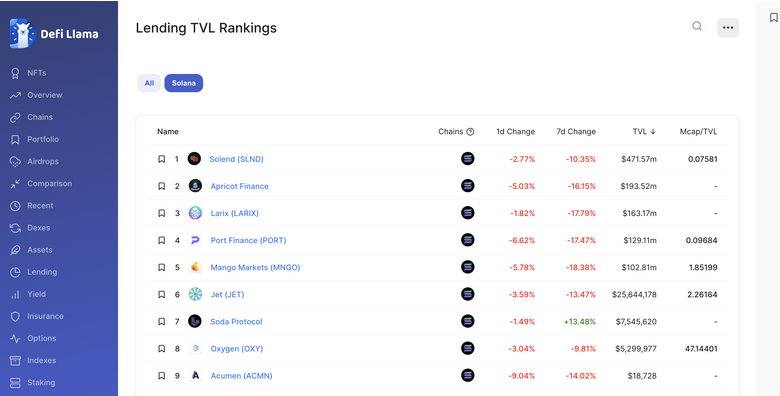The height and width of the screenshot is (396, 780).
Task: Go to Airdrops in the sidebar
Action: 43,162
